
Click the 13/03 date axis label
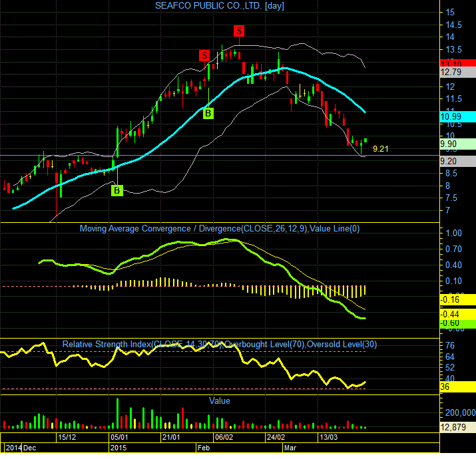tap(328, 437)
